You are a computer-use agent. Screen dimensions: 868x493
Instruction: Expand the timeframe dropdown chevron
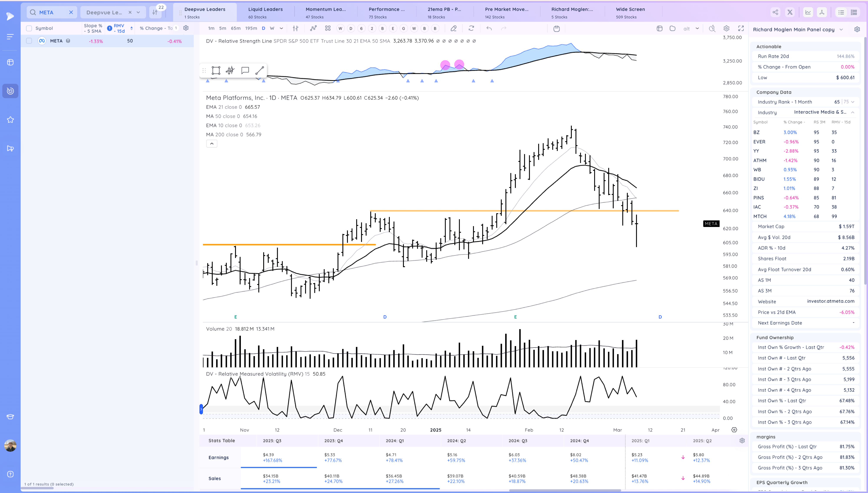[x=281, y=28]
